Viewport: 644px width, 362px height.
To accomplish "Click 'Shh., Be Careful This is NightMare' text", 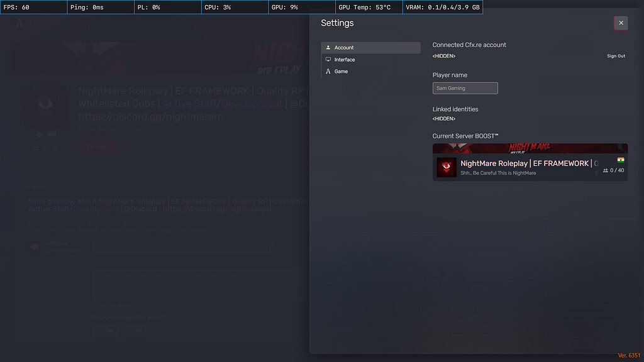I will point(498,173).
